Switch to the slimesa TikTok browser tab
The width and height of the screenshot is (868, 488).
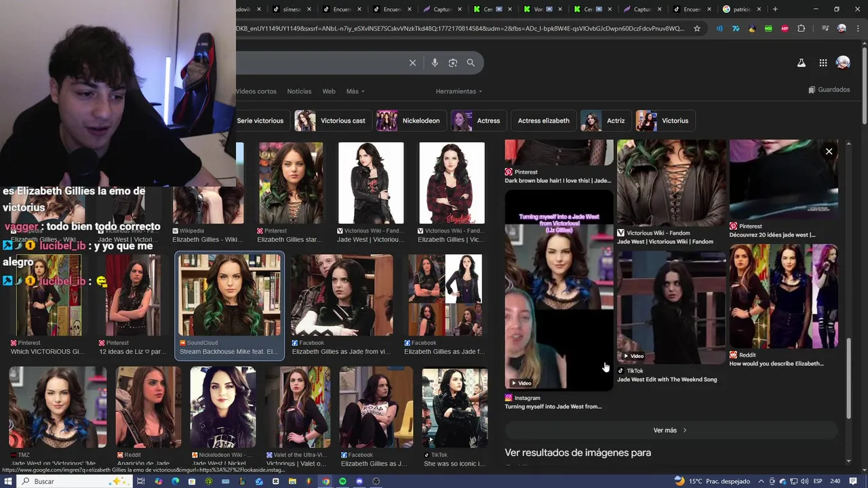pos(290,9)
